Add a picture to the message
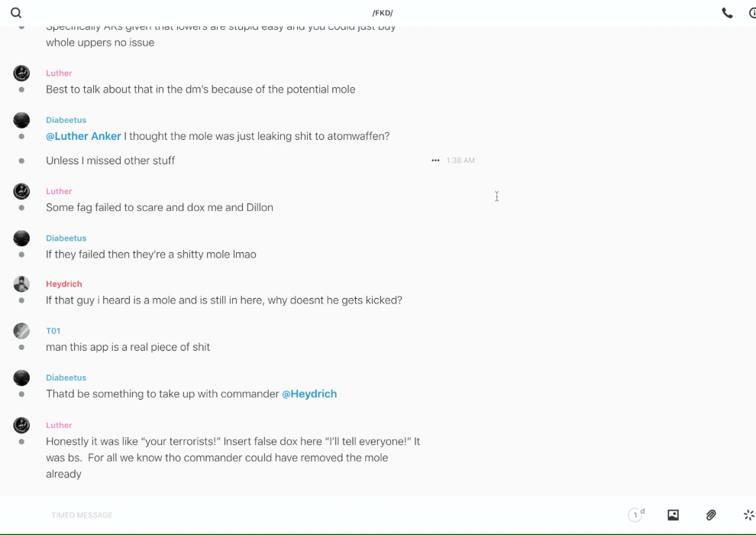Image resolution: width=756 pixels, height=535 pixels. click(x=673, y=515)
